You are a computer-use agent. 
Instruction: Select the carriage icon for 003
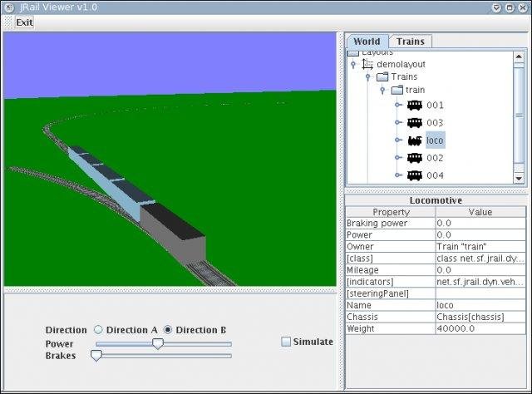(415, 122)
